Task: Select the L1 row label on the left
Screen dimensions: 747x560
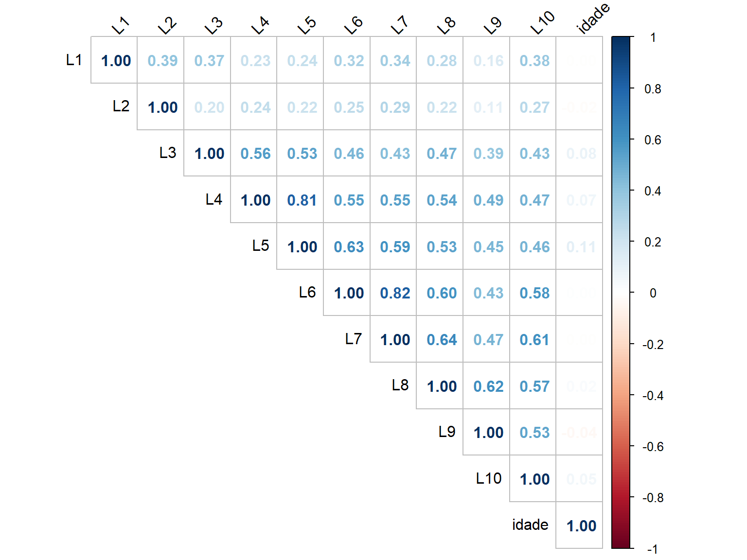Action: pyautogui.click(x=74, y=60)
